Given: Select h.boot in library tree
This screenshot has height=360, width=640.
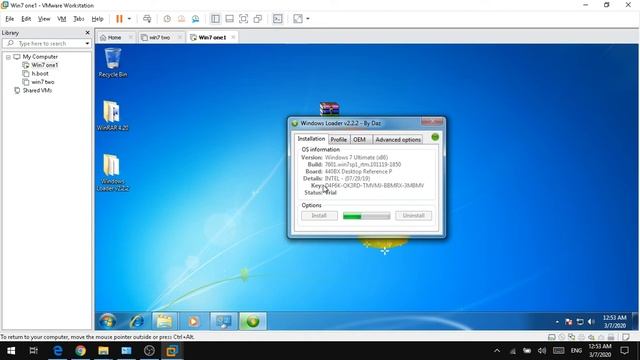Looking at the screenshot, I should [40, 73].
